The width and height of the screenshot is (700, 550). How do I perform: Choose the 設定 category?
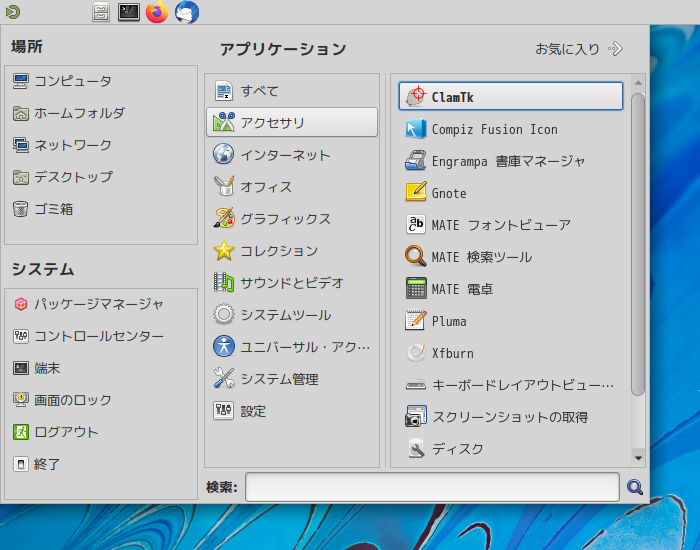pos(292,411)
